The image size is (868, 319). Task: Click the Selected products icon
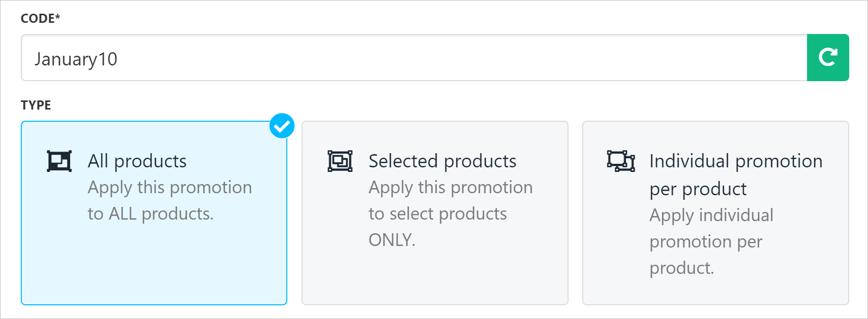pos(340,161)
